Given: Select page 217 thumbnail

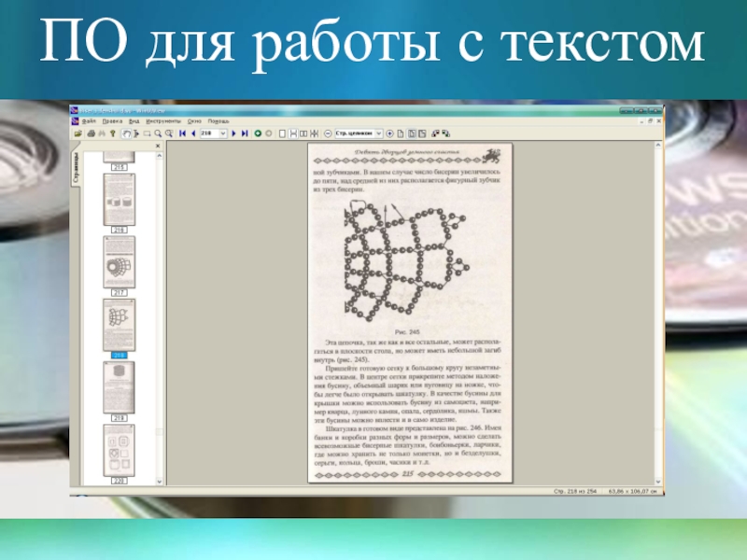Looking at the screenshot, I should click(119, 261).
